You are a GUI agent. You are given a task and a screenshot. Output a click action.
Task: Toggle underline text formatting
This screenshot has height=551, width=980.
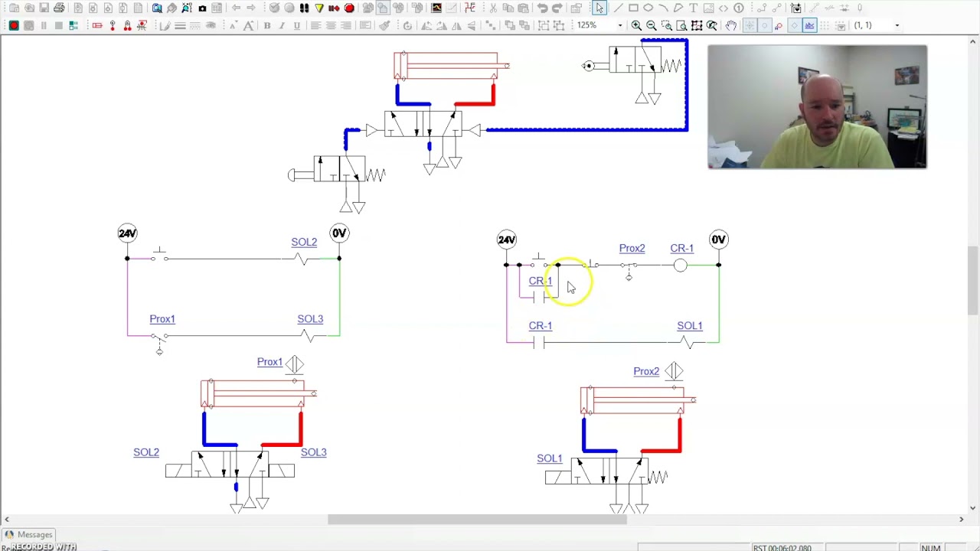pyautogui.click(x=296, y=25)
